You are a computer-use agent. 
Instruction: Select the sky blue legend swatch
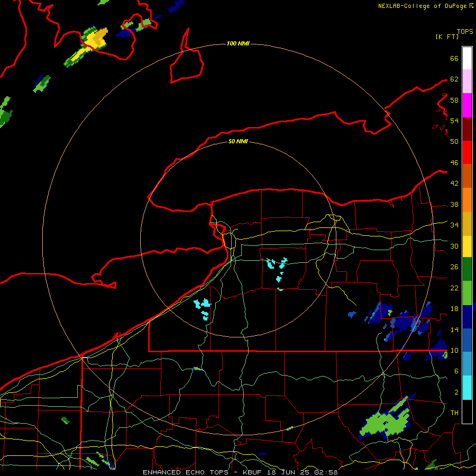pos(467,364)
